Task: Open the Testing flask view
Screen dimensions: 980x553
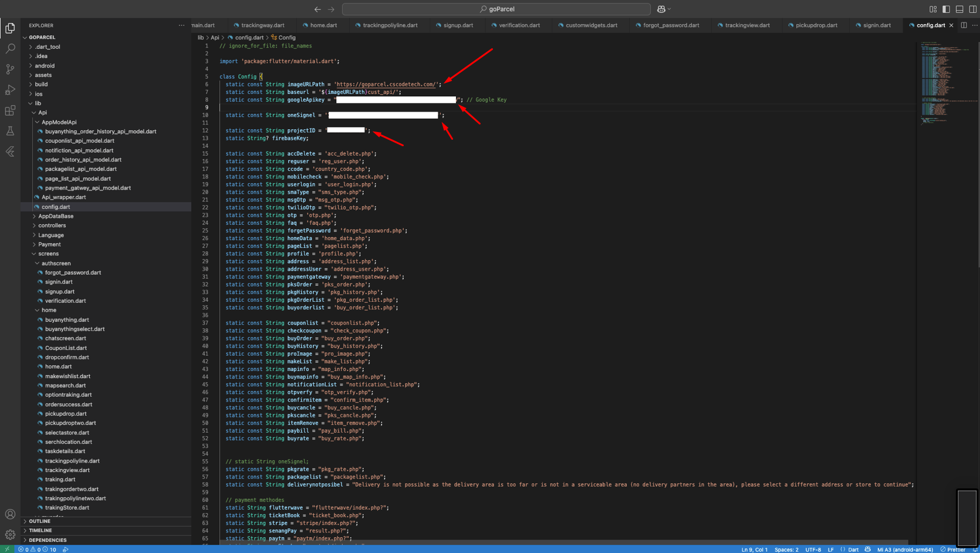Action: pyautogui.click(x=10, y=131)
